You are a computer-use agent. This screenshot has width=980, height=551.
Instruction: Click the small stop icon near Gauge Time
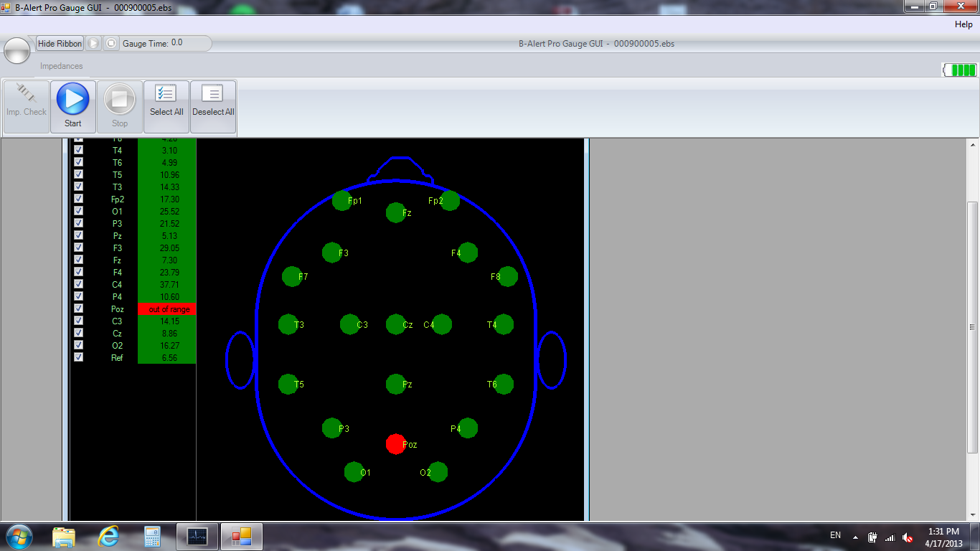[110, 44]
